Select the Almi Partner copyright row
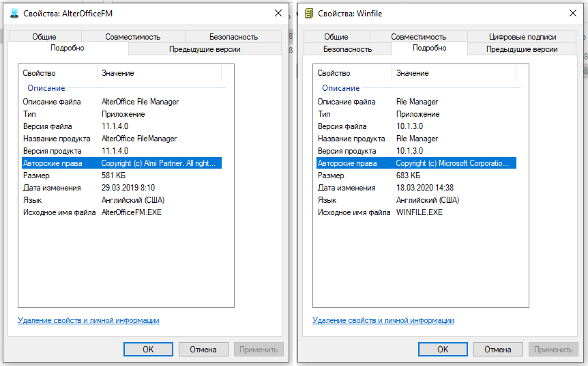Image resolution: width=588 pixels, height=366 pixels. (x=121, y=163)
